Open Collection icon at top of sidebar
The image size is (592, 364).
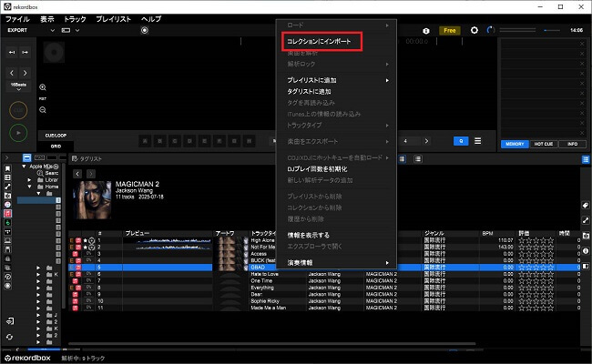tap(7, 168)
